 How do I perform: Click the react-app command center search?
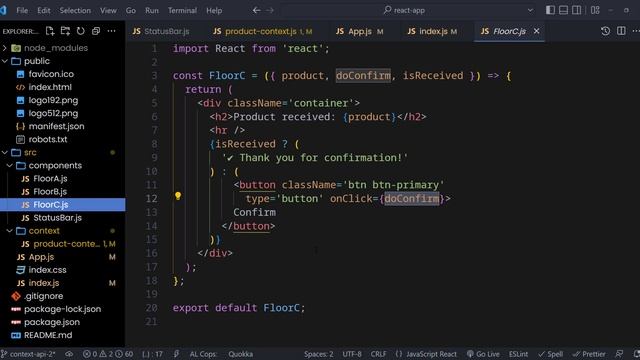click(x=404, y=10)
